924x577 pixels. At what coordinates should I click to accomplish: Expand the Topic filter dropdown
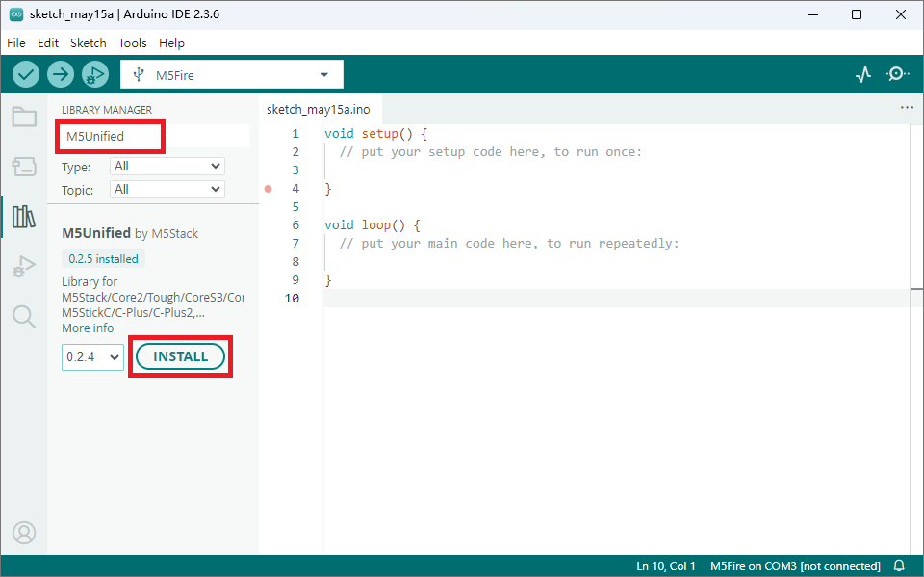tap(167, 190)
